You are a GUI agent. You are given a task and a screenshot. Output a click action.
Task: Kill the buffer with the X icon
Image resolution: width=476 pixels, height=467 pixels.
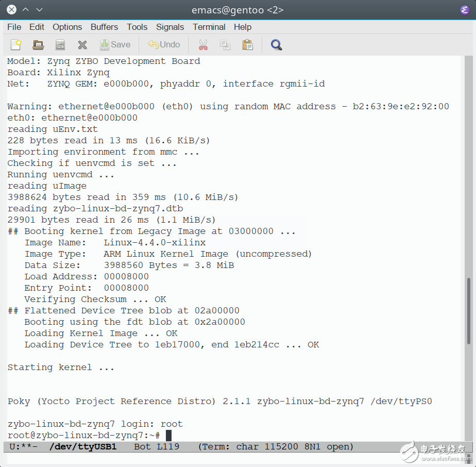point(82,45)
